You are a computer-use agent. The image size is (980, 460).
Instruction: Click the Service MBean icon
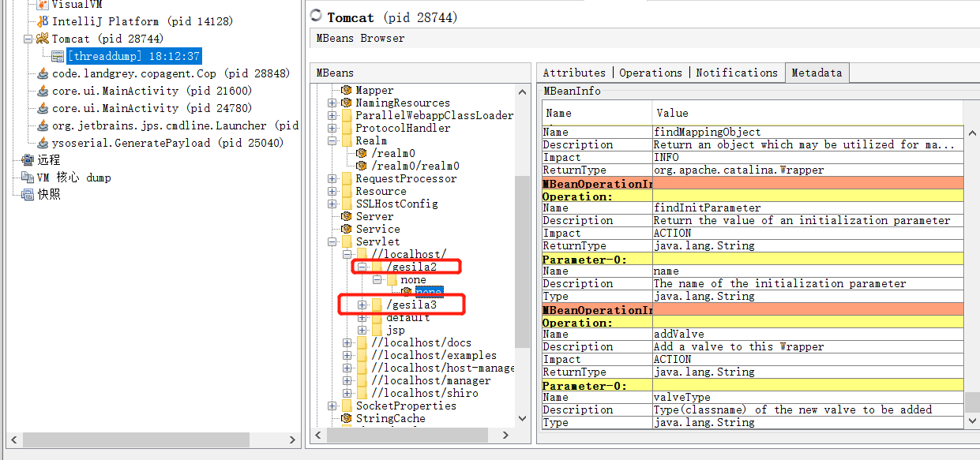click(x=346, y=229)
